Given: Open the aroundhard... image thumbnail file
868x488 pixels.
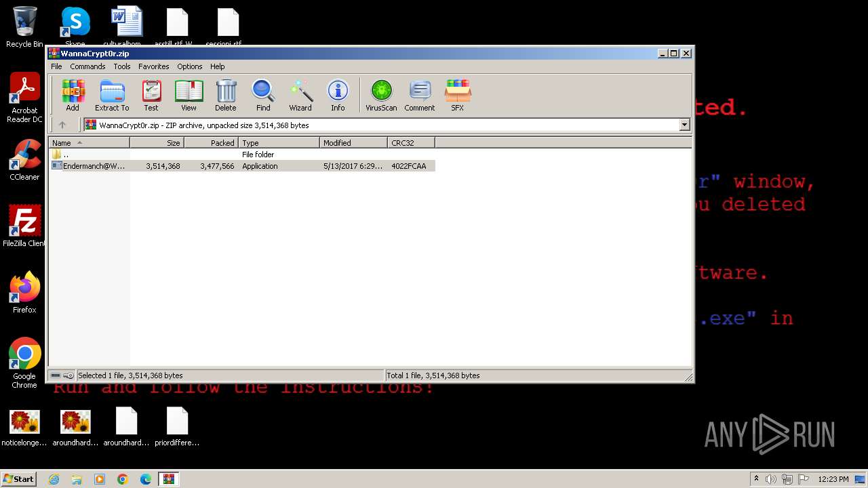Looking at the screenshot, I should tap(75, 428).
